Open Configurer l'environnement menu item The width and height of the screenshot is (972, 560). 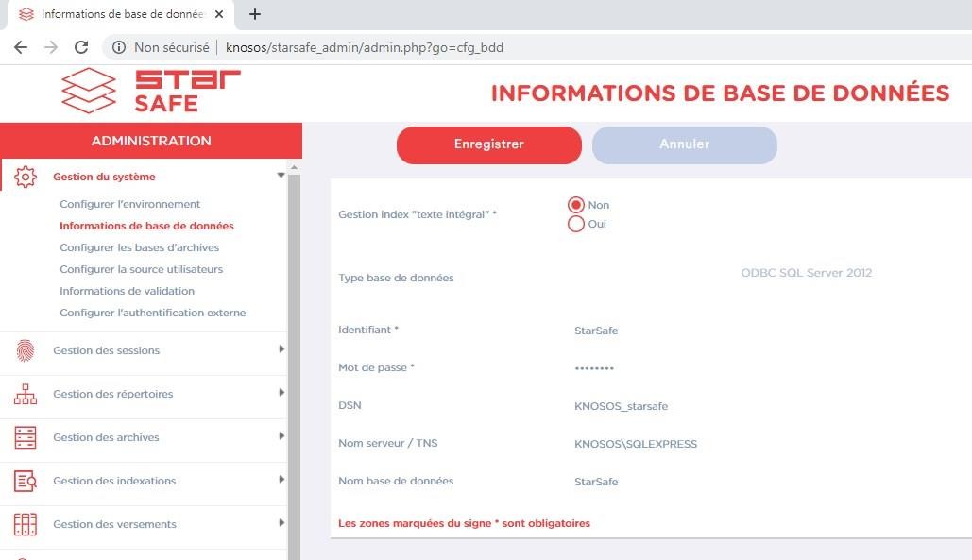point(129,204)
